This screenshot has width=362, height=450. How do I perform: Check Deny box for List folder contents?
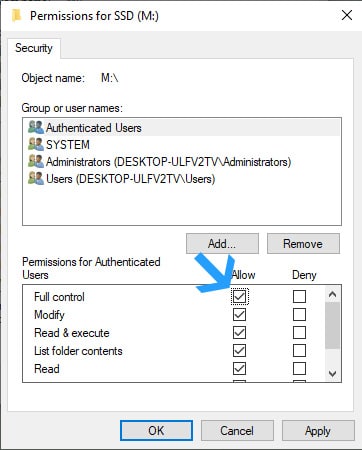coord(299,350)
